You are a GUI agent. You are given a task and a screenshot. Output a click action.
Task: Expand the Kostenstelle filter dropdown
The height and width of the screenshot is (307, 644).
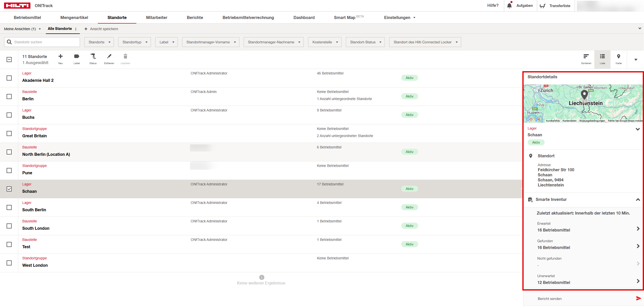325,42
